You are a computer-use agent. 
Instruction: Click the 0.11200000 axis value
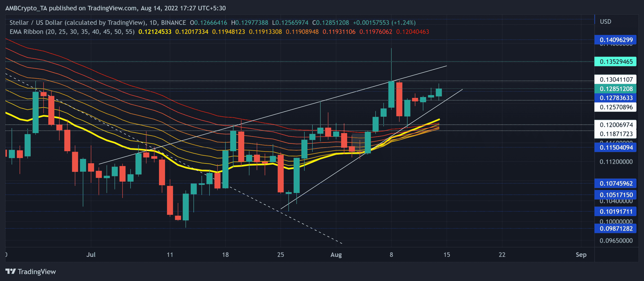[x=616, y=162]
